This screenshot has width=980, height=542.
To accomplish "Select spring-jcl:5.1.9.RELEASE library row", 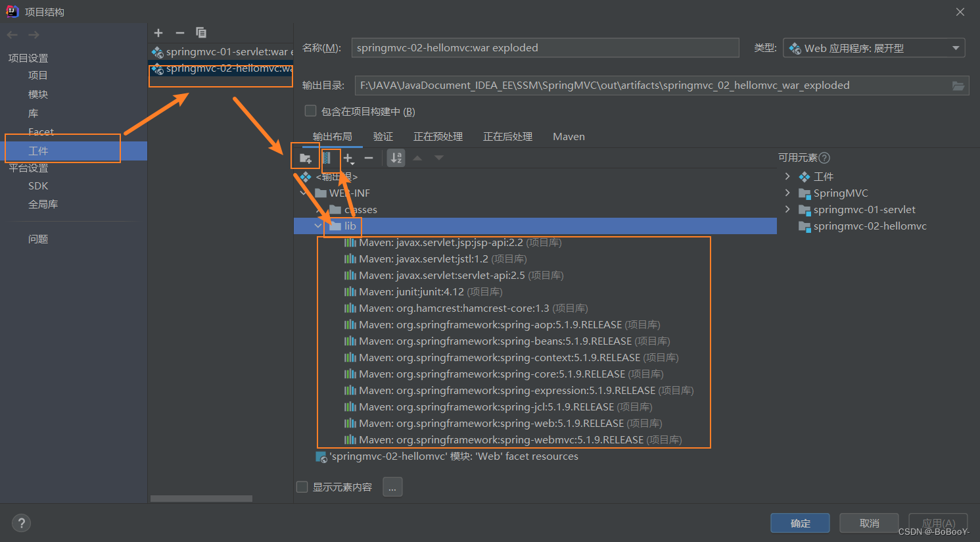I will pyautogui.click(x=498, y=407).
